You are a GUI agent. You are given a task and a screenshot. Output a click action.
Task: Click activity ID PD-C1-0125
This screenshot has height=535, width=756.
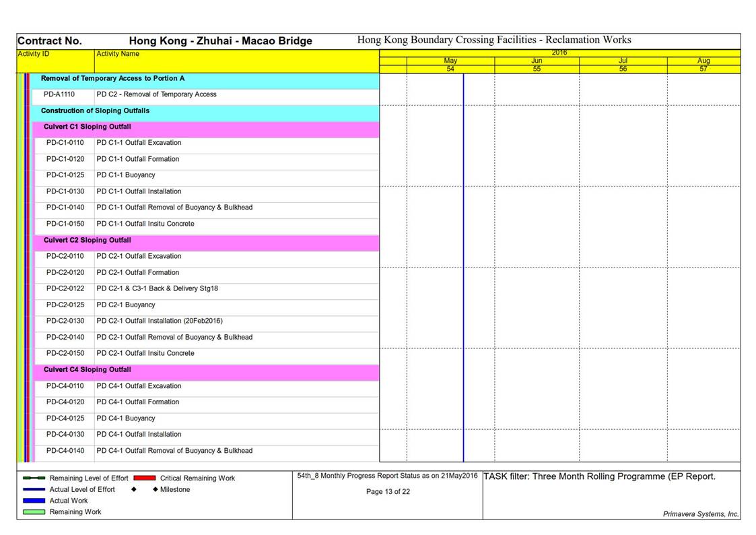click(x=65, y=175)
